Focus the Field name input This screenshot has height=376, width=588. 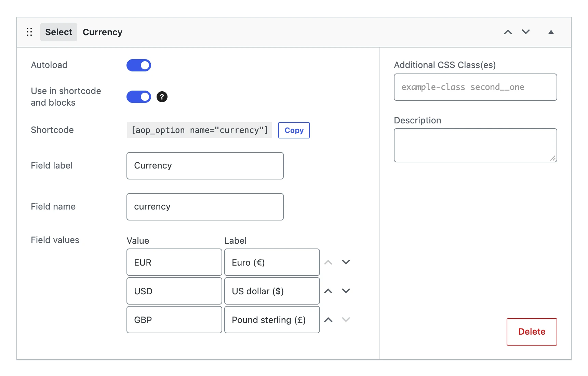coord(205,207)
